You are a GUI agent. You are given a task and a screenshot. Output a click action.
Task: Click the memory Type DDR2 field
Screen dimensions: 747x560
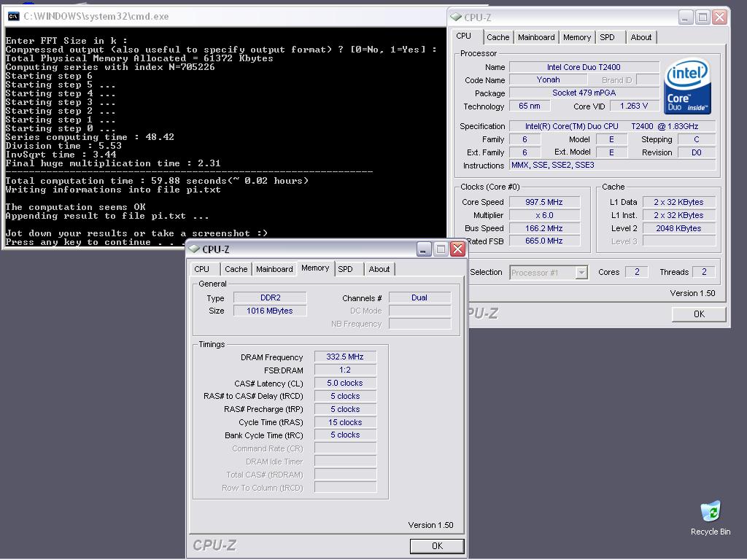270,297
